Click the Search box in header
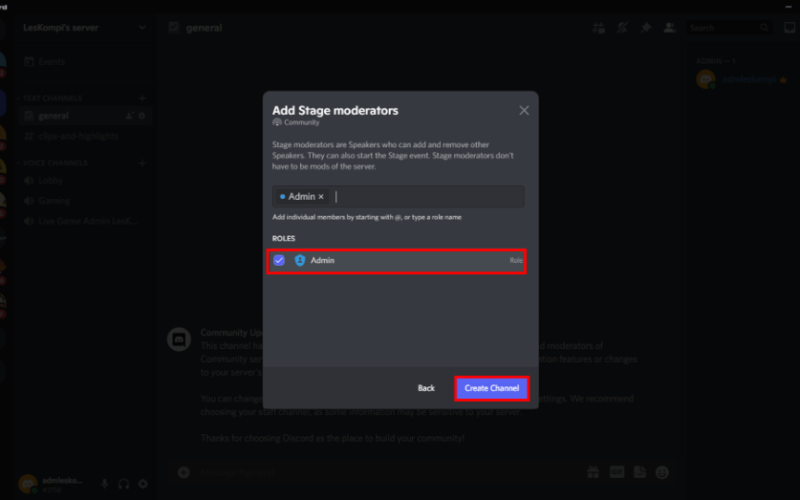 [729, 28]
